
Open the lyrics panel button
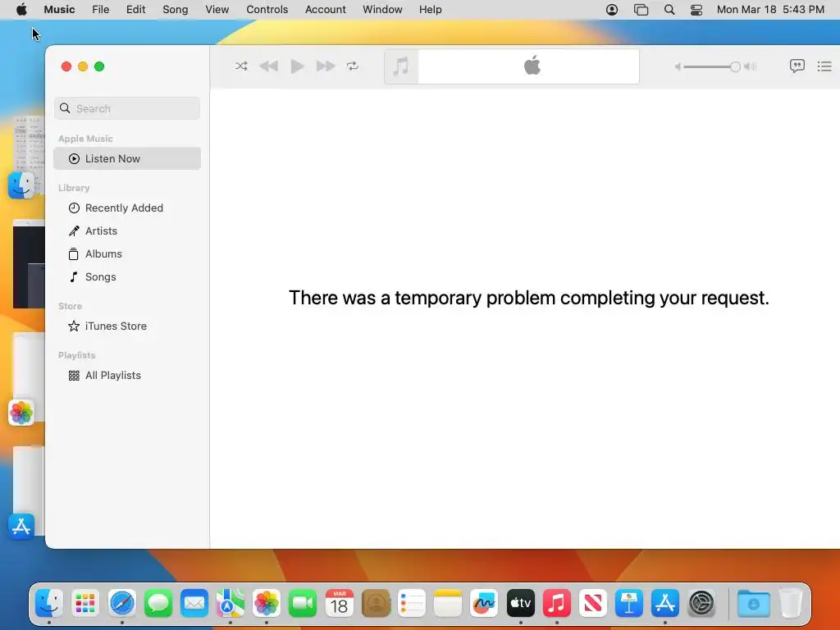(797, 66)
